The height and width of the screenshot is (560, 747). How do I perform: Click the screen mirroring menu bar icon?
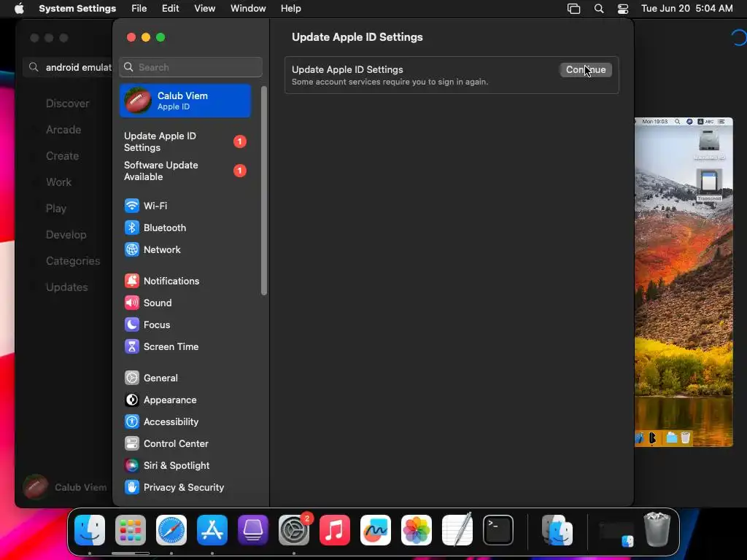pos(574,9)
